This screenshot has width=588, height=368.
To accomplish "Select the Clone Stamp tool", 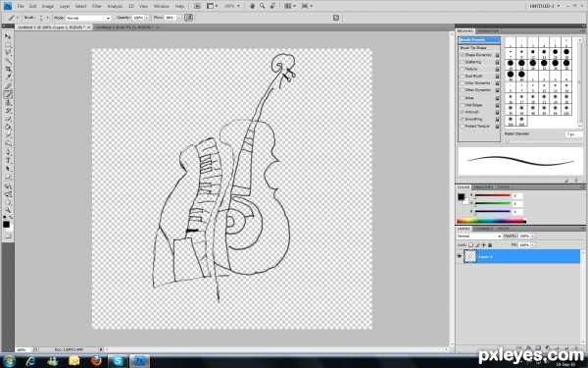I will [8, 102].
